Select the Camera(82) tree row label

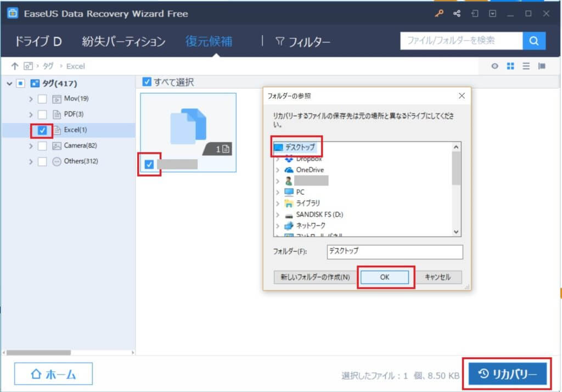pos(80,145)
